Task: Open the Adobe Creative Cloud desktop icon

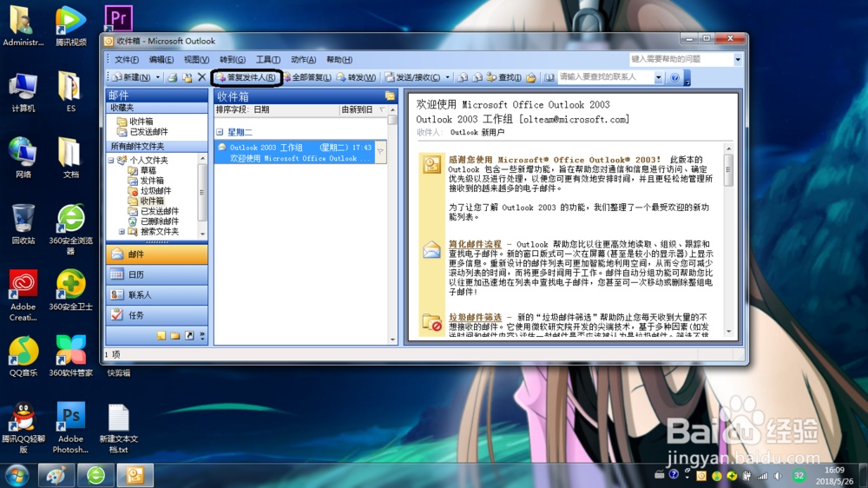Action: 23,295
